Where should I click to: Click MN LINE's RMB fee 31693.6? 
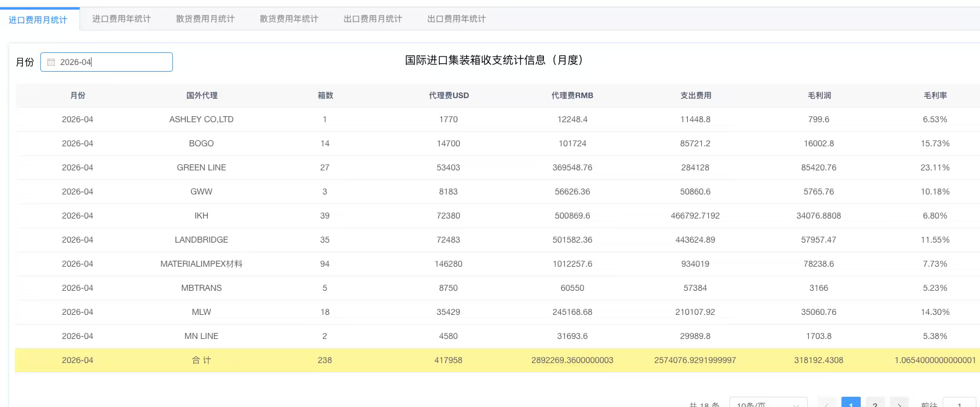tap(572, 336)
